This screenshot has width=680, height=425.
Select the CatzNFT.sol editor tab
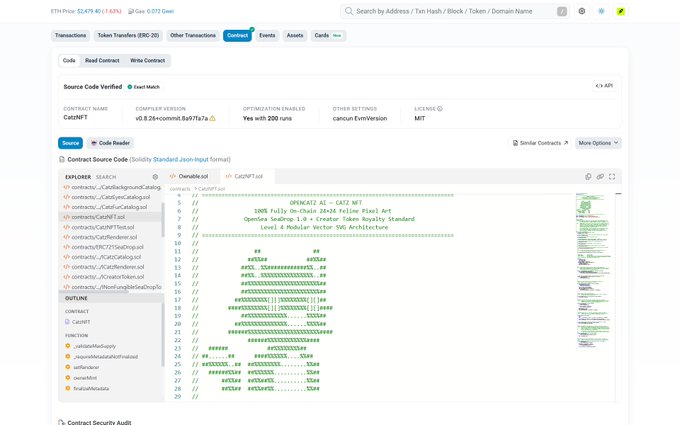pos(247,177)
